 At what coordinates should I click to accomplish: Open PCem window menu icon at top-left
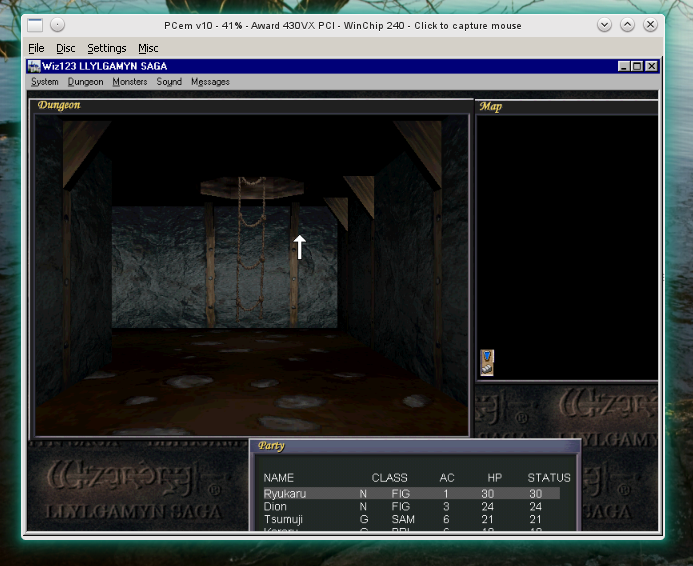tap(35, 24)
